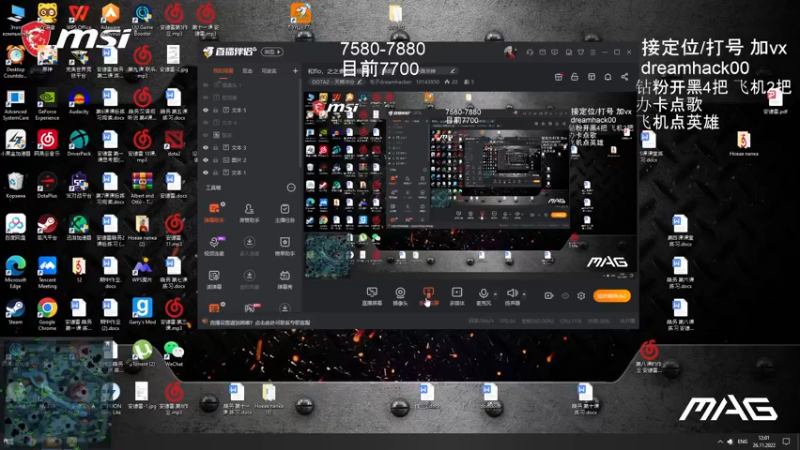The image size is (800, 450).
Task: Edit the stream title pencil icon
Action: tap(453, 70)
